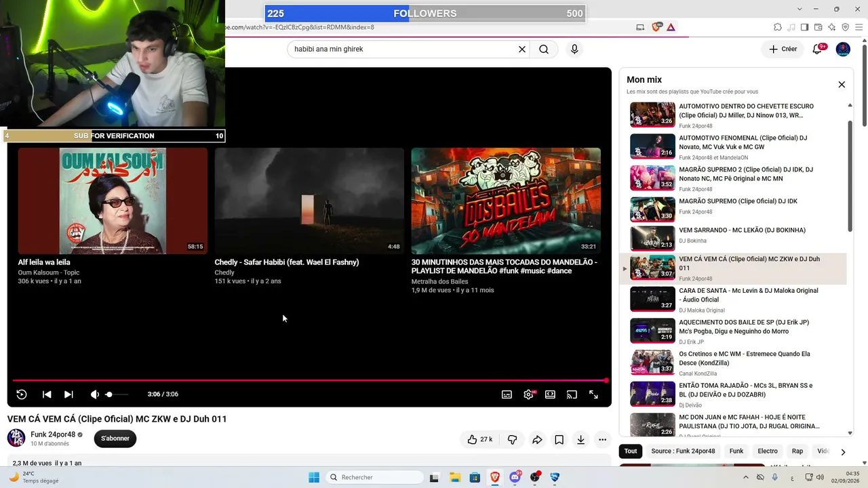Click the install-app icon in the address bar
868x488 pixels.
[x=640, y=27]
